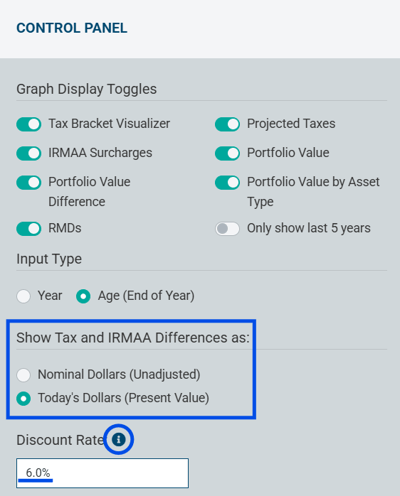Toggle the Portfolio Value graph switch
Image resolution: width=400 pixels, height=496 pixels.
click(227, 153)
